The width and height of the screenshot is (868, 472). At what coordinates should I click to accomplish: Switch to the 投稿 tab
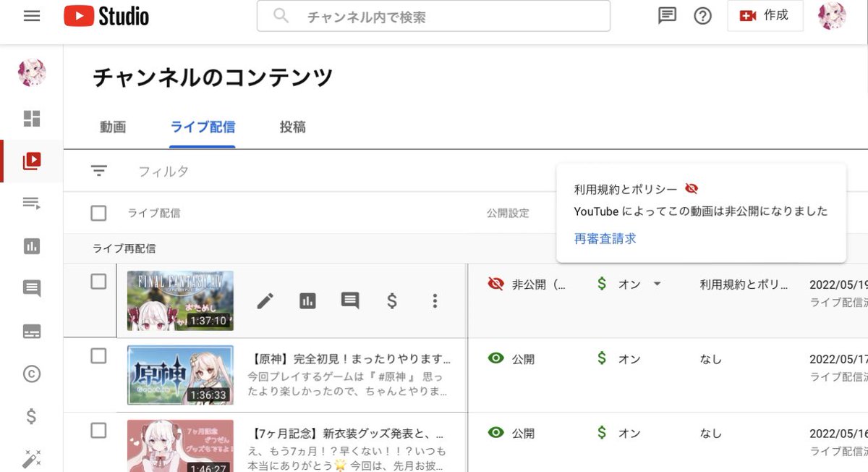click(x=293, y=127)
